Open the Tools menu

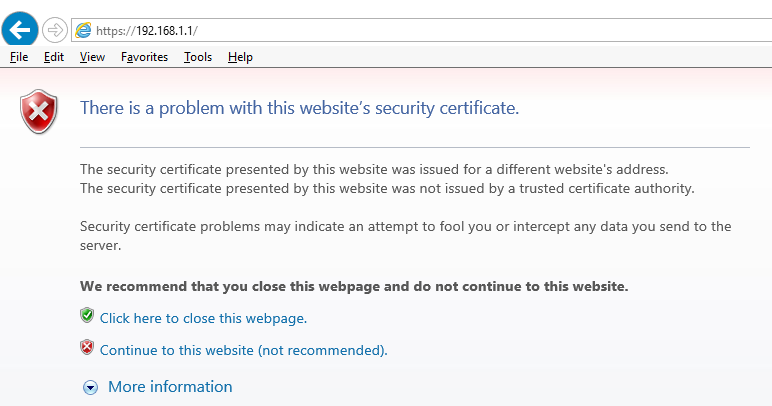(x=198, y=57)
